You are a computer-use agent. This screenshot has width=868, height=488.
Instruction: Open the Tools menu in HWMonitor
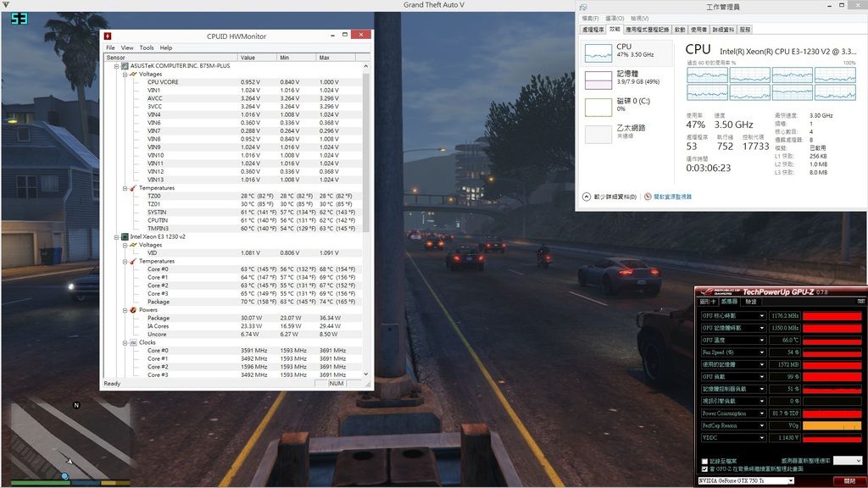147,48
